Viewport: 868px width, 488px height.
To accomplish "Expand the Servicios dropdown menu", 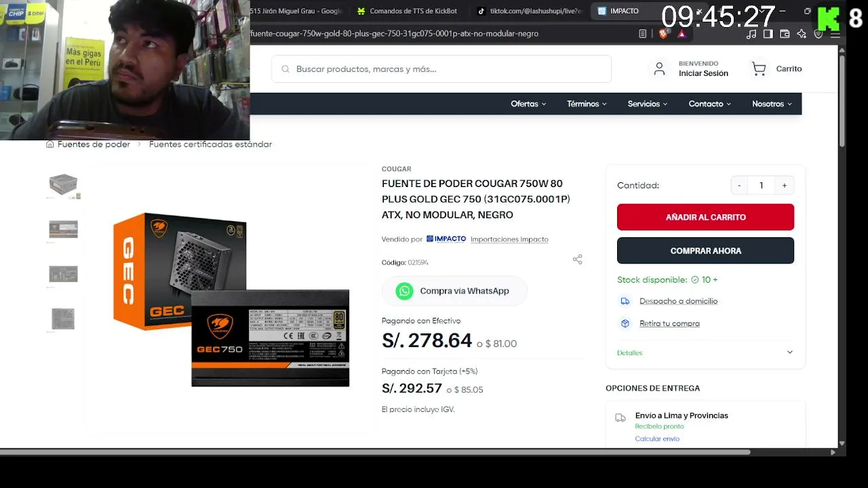I will click(x=648, y=104).
